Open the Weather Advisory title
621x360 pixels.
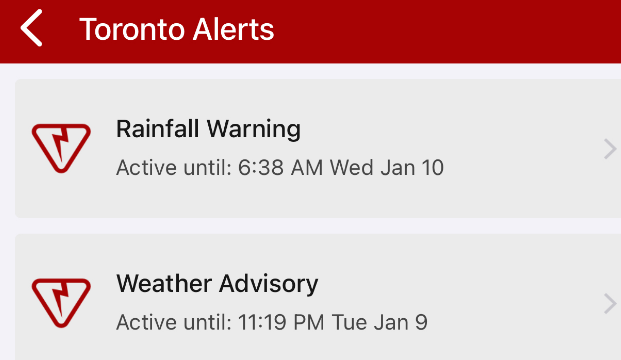pos(217,284)
